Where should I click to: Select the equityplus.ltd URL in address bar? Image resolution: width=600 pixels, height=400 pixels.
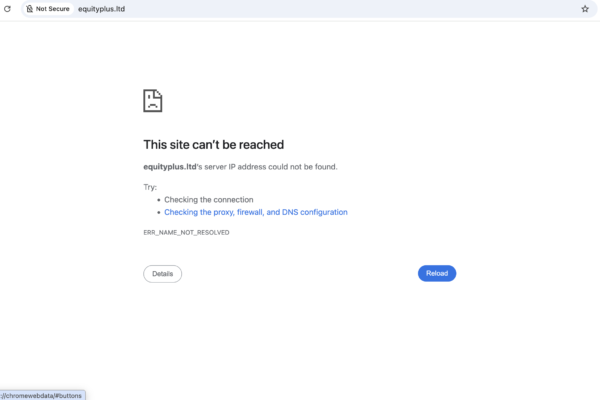tap(101, 9)
